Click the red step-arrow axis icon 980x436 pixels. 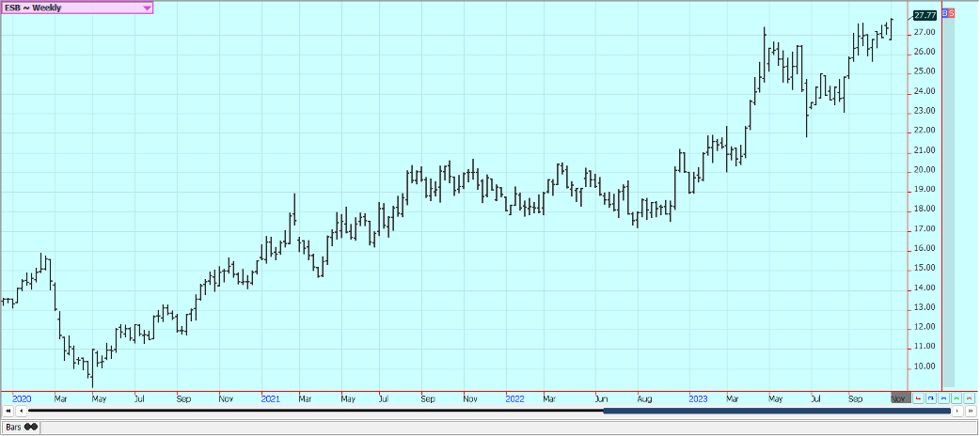tap(918, 397)
